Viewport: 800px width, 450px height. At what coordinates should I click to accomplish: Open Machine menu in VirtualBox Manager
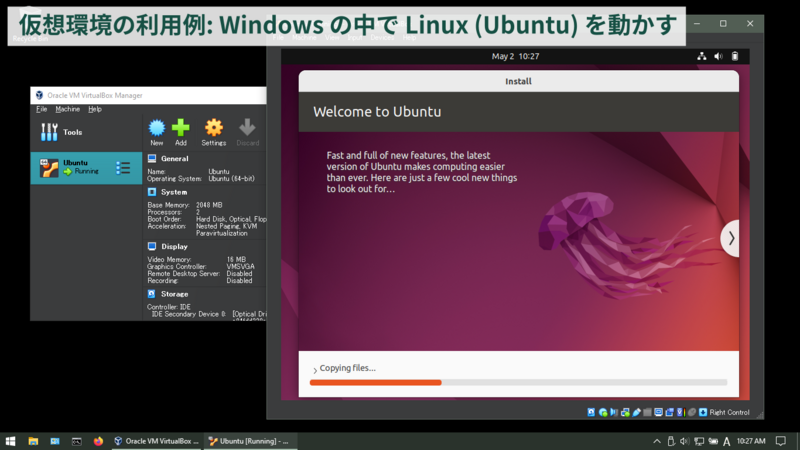coord(67,109)
